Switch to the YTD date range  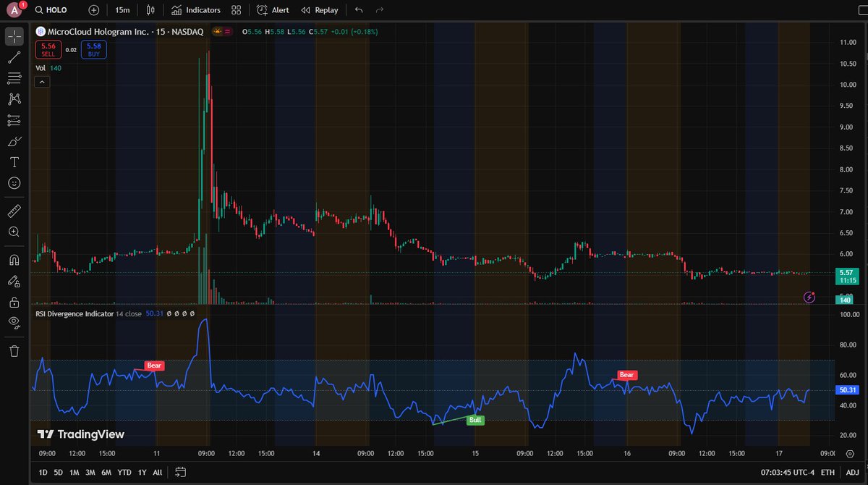124,472
